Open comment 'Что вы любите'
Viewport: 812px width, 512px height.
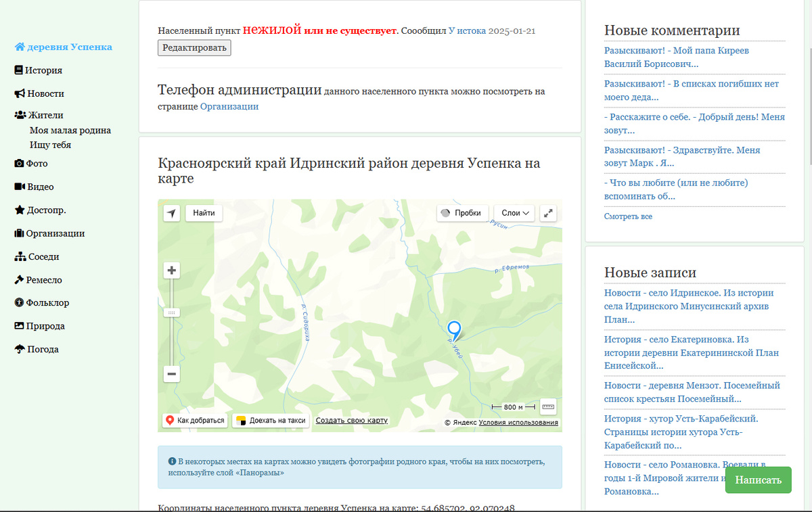click(x=676, y=189)
